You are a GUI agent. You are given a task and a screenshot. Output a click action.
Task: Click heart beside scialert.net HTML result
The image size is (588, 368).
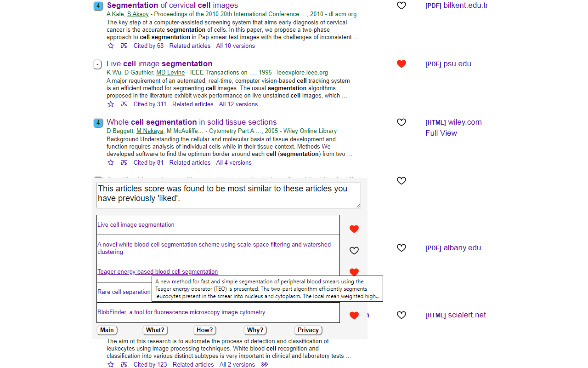[401, 315]
